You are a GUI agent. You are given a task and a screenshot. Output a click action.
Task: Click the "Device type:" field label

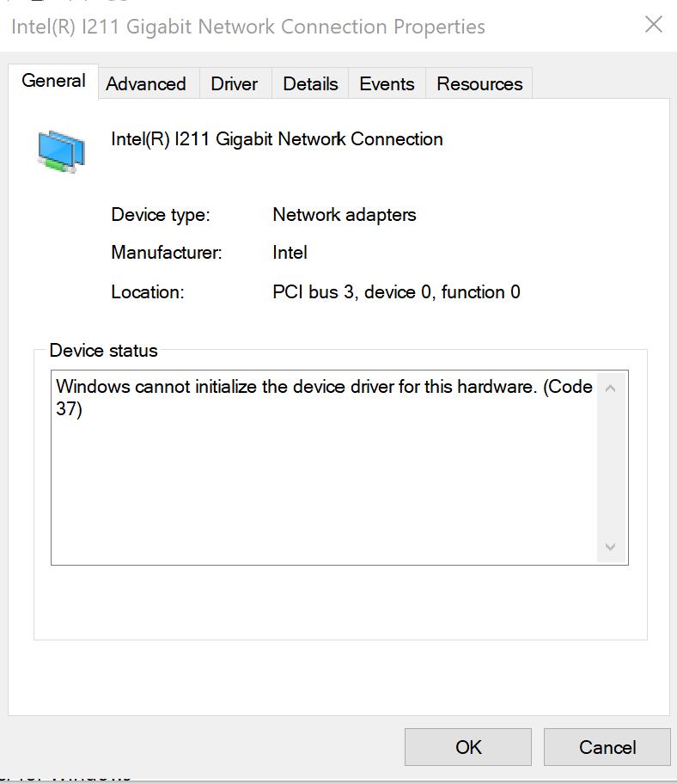160,215
